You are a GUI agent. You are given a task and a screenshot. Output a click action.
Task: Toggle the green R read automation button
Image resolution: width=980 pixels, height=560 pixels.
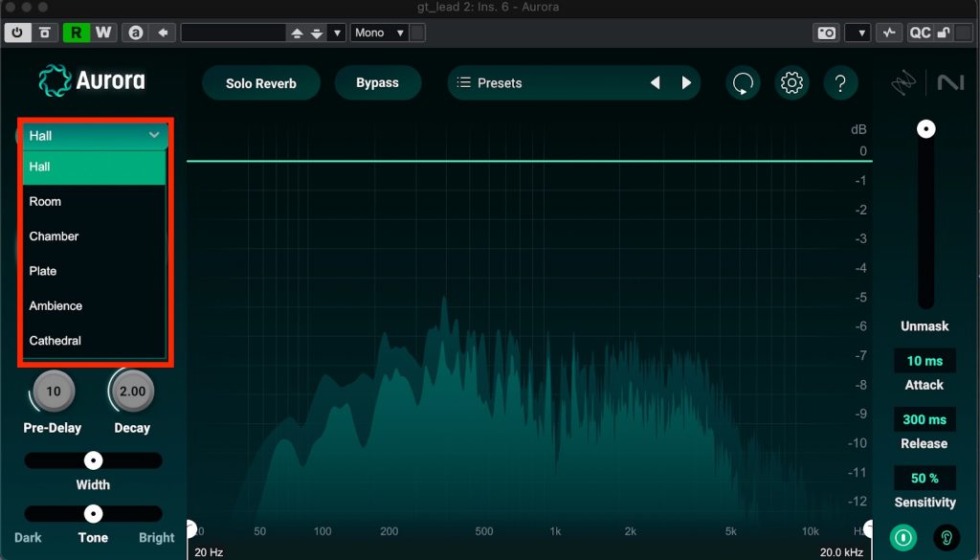[x=76, y=33]
